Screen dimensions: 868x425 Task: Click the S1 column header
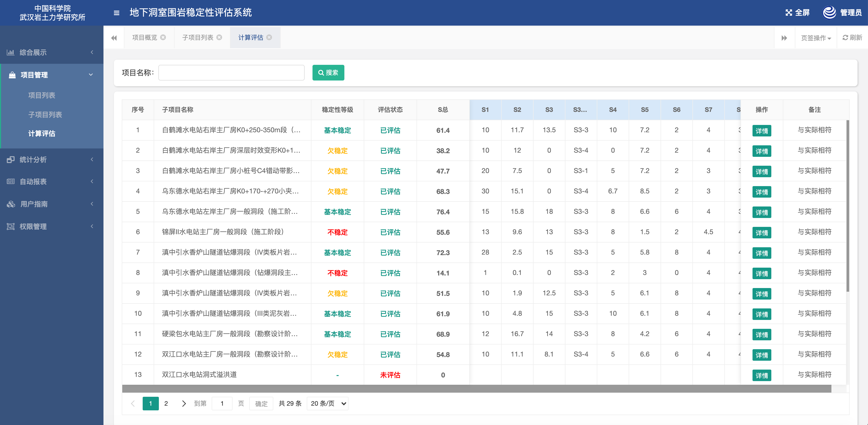click(485, 110)
